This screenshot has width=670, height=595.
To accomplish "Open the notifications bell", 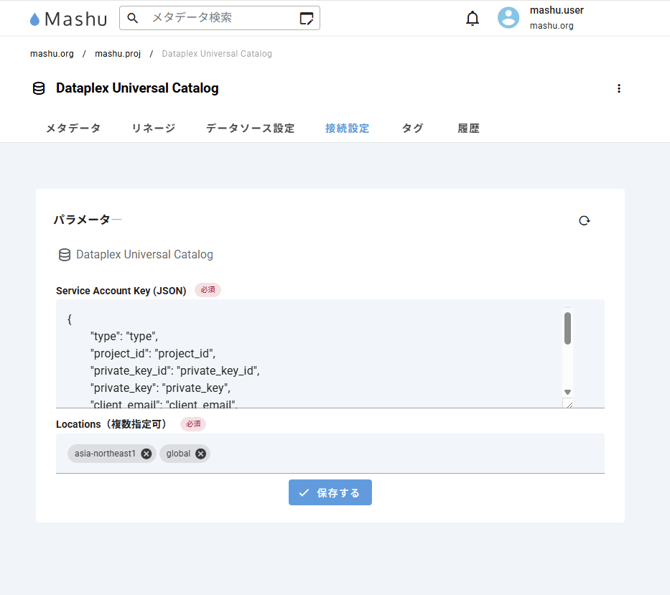I will 473,18.
